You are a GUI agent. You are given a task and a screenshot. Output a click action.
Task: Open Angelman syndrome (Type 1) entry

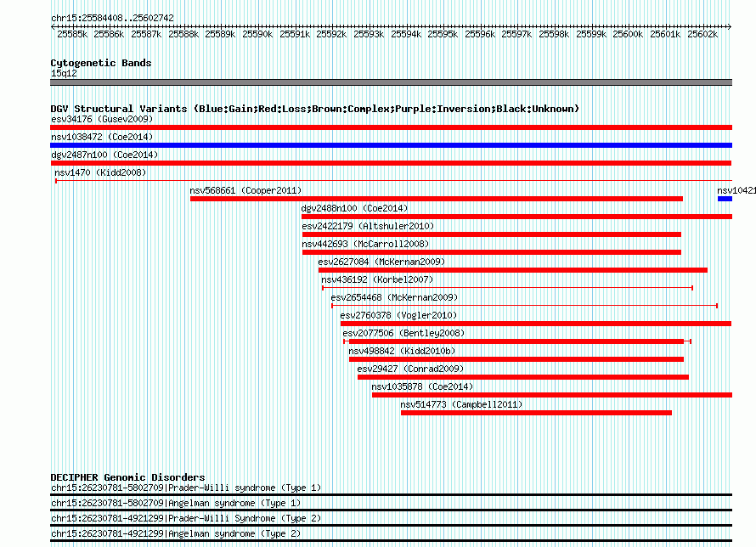click(176, 503)
